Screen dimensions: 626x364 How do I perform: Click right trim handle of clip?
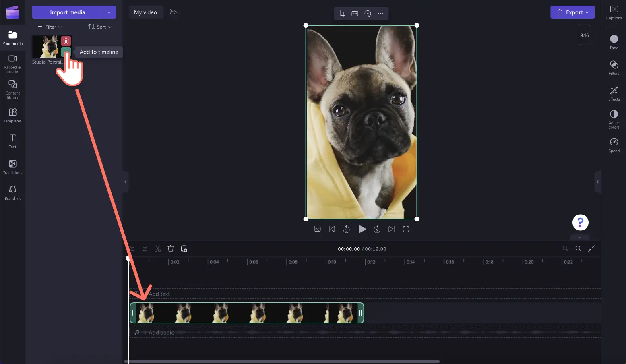[x=360, y=313]
